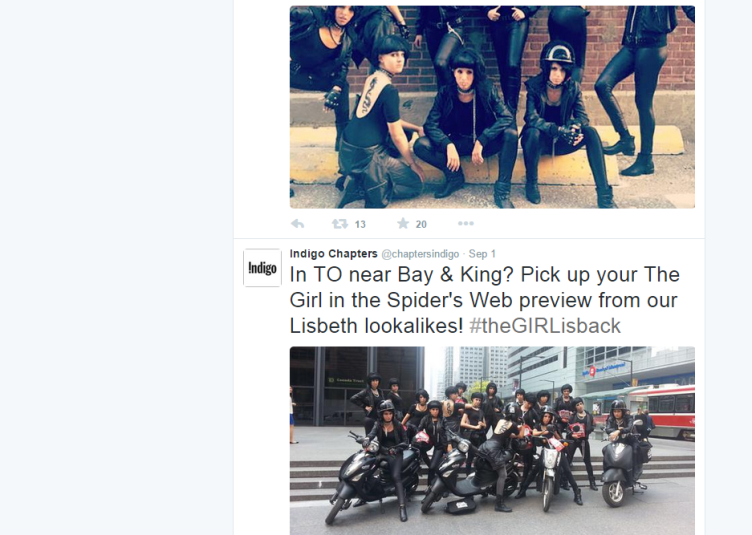Screen dimensions: 752x535
Task: Click the 'Lisbeth lookalikes!' tweet text
Action: (376, 326)
